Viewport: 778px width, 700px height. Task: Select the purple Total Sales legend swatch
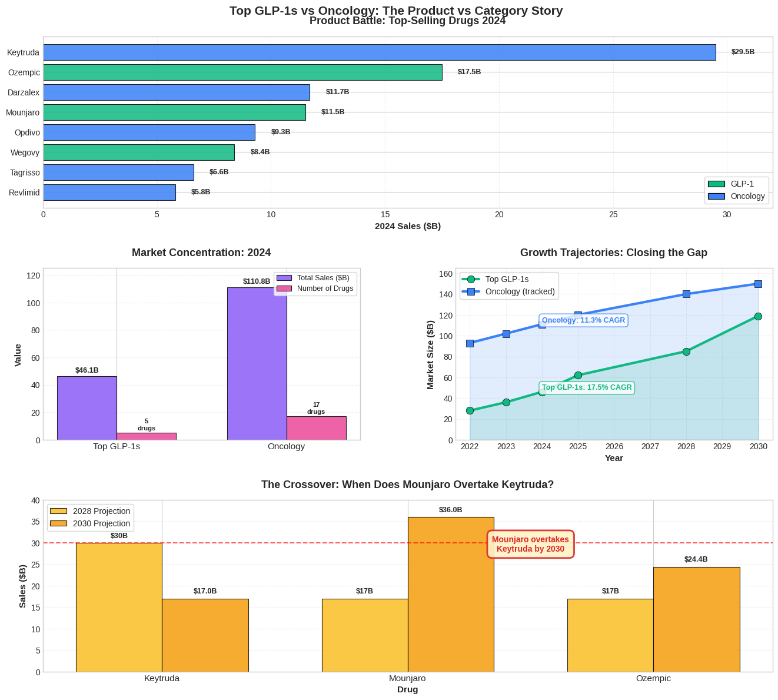[284, 278]
